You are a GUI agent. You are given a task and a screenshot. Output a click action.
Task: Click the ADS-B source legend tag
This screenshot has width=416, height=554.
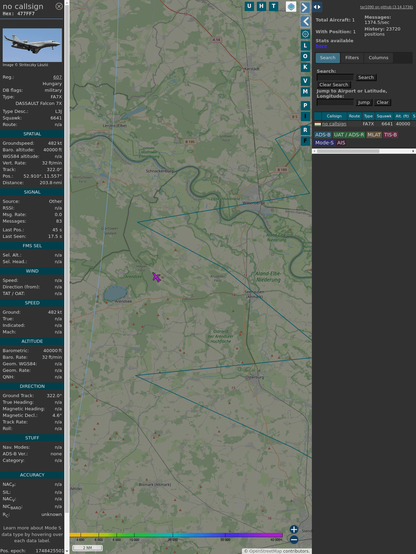tap(323, 135)
